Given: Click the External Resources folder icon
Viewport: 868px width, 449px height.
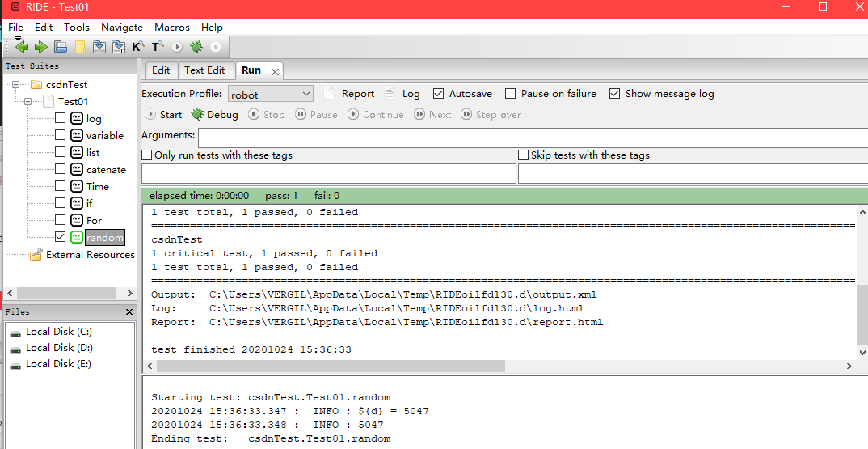Looking at the screenshot, I should (36, 254).
